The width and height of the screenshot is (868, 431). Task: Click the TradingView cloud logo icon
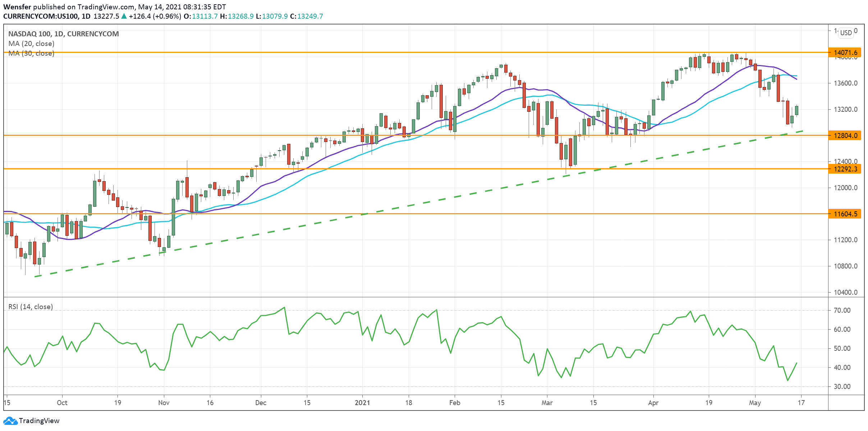pyautogui.click(x=10, y=421)
